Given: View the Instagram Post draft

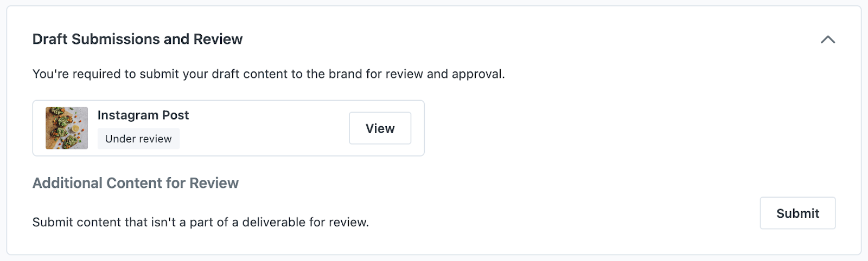Looking at the screenshot, I should 380,128.
